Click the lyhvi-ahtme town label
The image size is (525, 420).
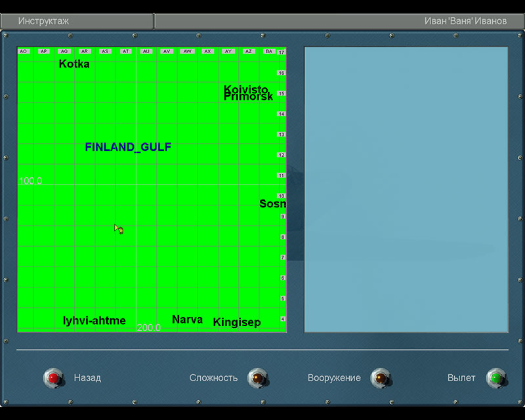(x=94, y=320)
